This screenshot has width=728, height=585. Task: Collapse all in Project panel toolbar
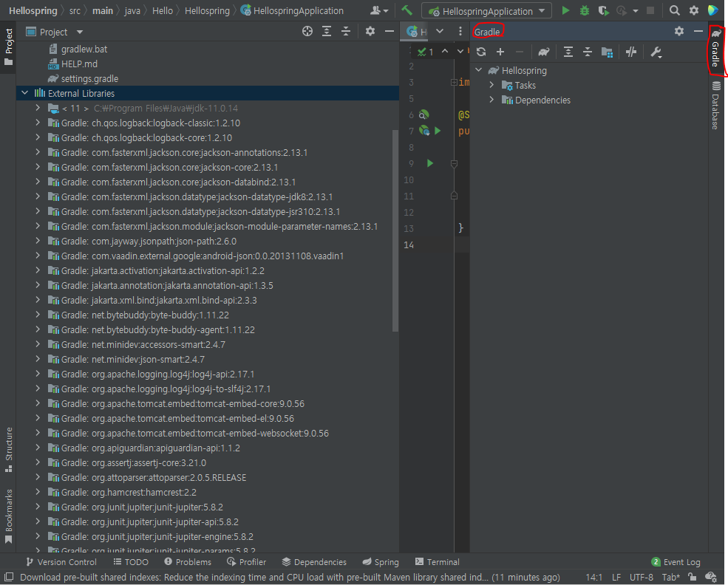point(346,32)
